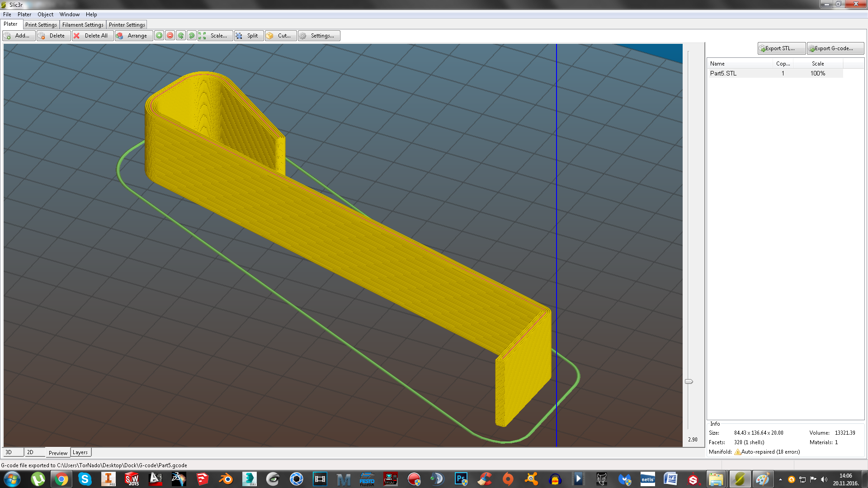
Task: Switch to the Layers view tab
Action: pyautogui.click(x=80, y=452)
